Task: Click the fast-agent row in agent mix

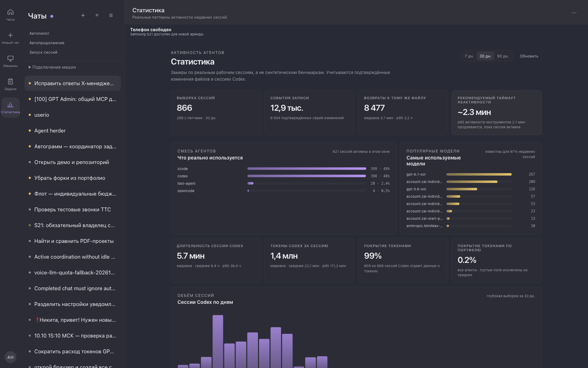Action: (283, 183)
